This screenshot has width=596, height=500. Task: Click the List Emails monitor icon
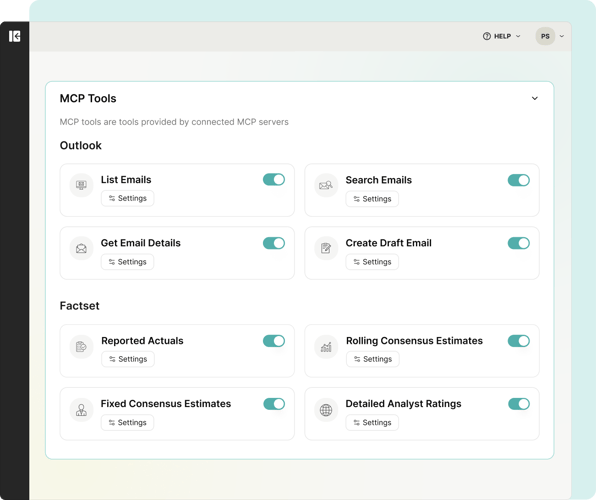pyautogui.click(x=81, y=185)
